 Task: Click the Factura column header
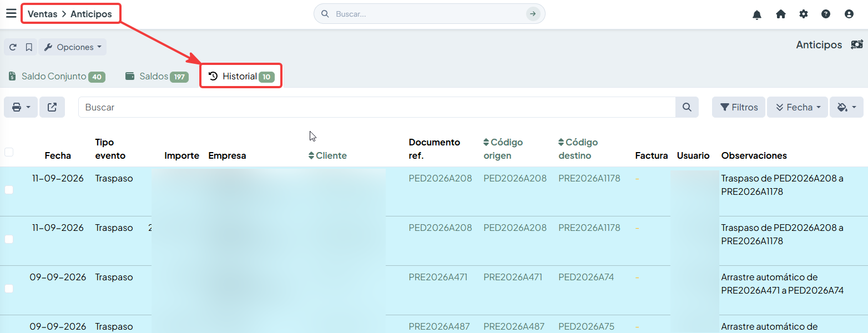tap(652, 156)
